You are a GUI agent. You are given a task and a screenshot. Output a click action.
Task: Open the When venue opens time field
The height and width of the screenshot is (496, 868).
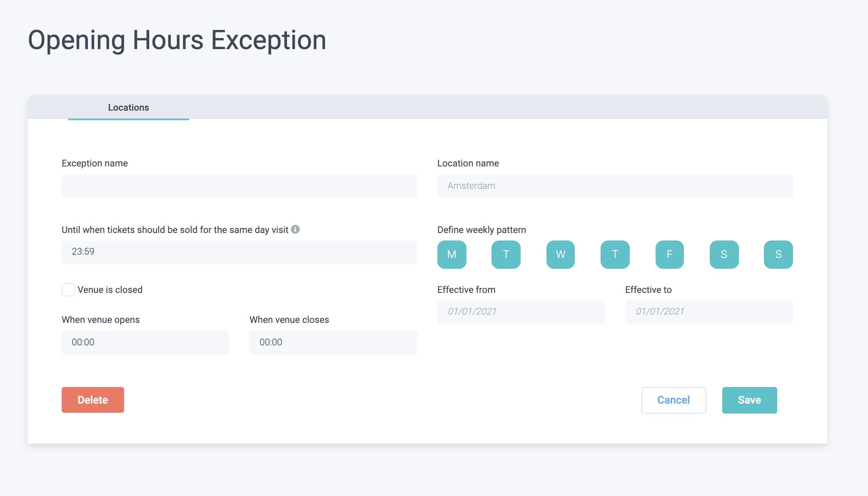click(x=145, y=342)
